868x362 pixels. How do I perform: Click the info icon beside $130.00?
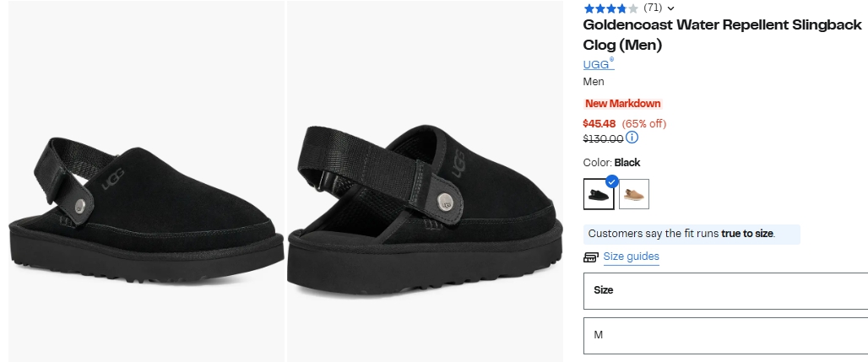632,138
